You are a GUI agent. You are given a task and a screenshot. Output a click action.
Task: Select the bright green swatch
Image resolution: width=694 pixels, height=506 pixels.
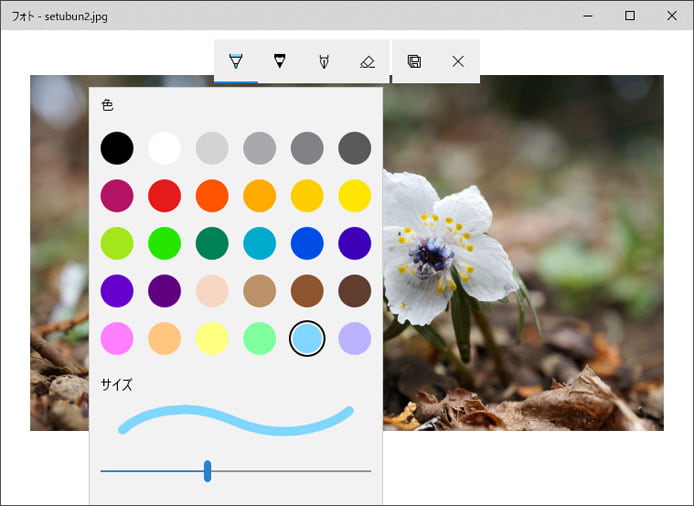pos(165,243)
